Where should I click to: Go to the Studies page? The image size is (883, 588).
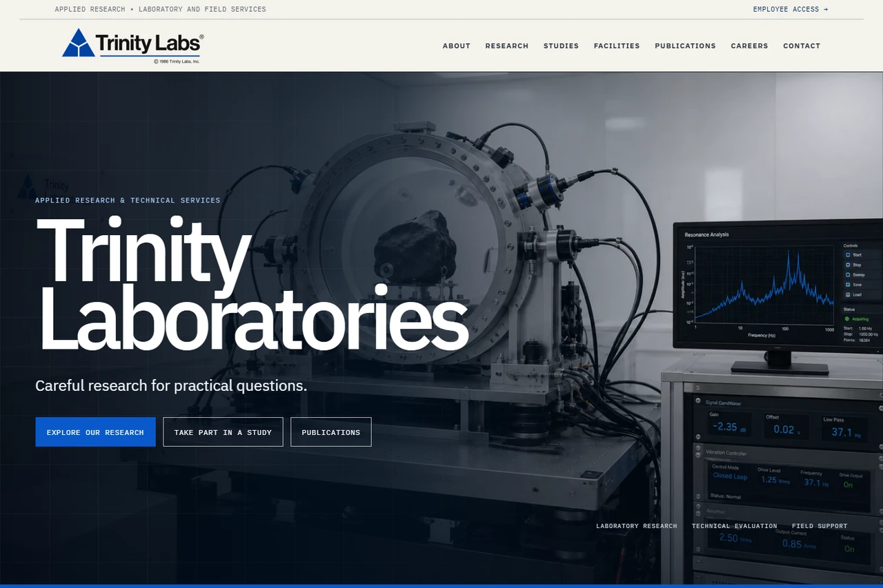[x=561, y=46]
